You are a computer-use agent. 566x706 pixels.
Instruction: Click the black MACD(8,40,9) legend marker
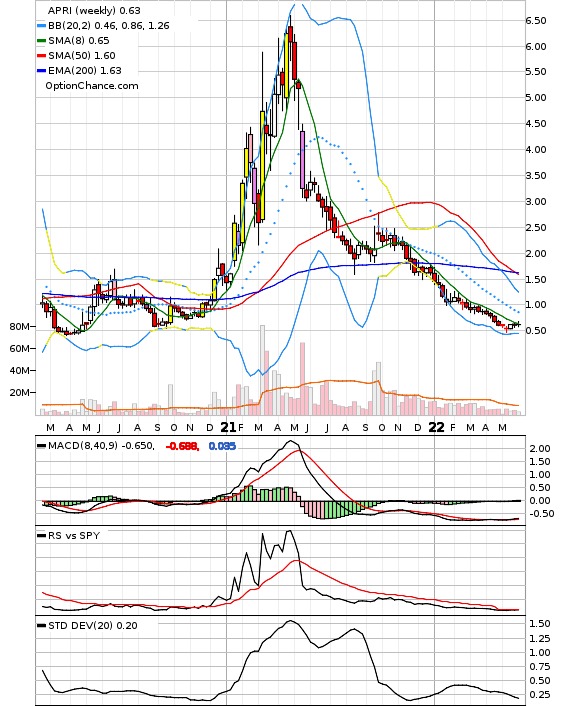point(41,446)
